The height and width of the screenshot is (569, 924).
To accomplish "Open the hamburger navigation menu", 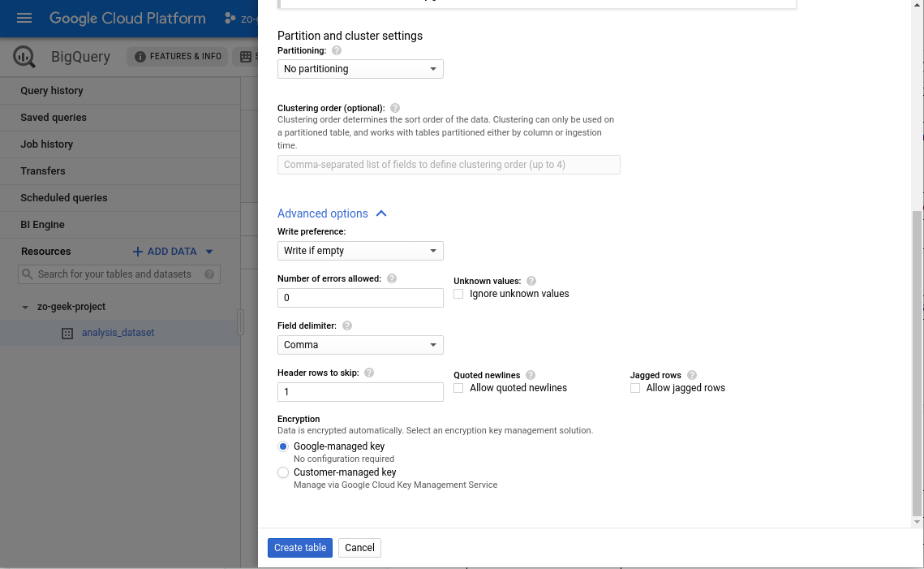I will click(x=24, y=18).
